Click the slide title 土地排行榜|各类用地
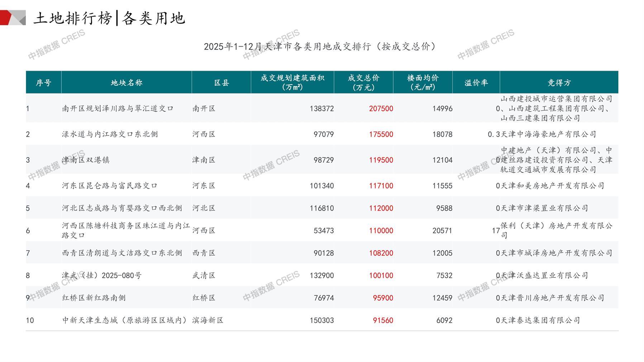Viewport: 644px width, 362px height. tap(109, 18)
